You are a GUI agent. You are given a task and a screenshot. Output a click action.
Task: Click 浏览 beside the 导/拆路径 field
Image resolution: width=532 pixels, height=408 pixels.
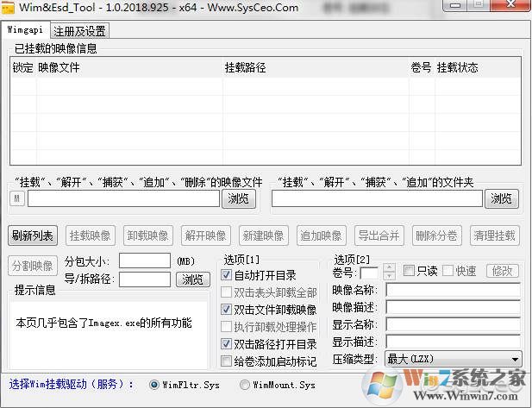pyautogui.click(x=193, y=279)
